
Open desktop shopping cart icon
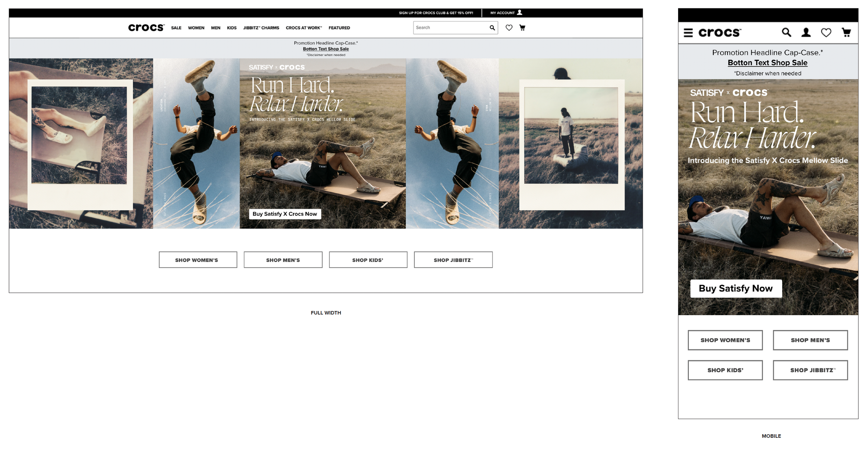pyautogui.click(x=522, y=28)
